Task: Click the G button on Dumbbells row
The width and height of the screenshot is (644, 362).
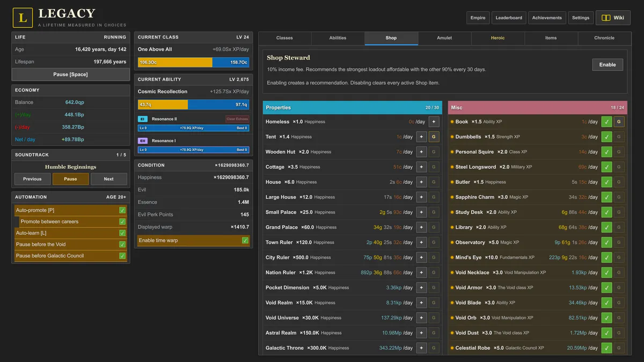Action: point(619,137)
